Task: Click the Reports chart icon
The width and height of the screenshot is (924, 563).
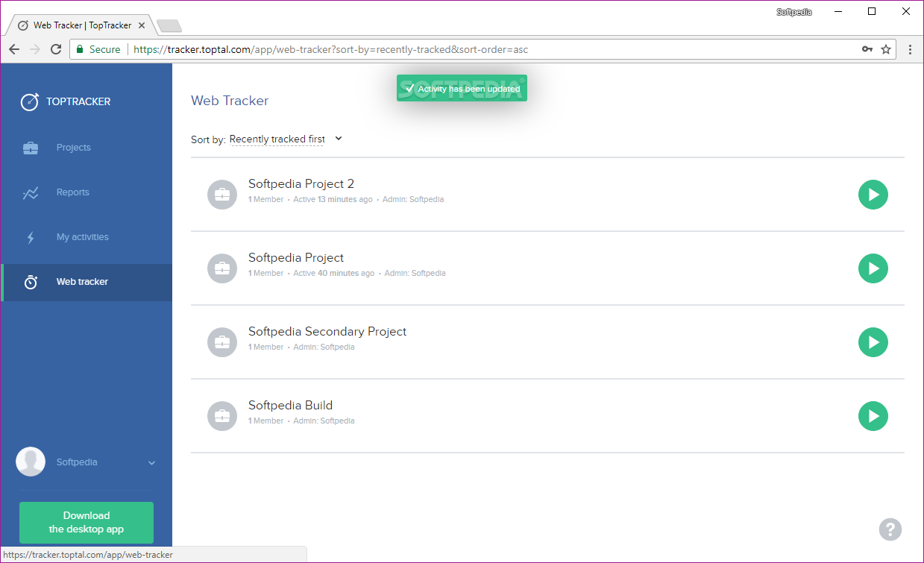Action: click(x=31, y=193)
